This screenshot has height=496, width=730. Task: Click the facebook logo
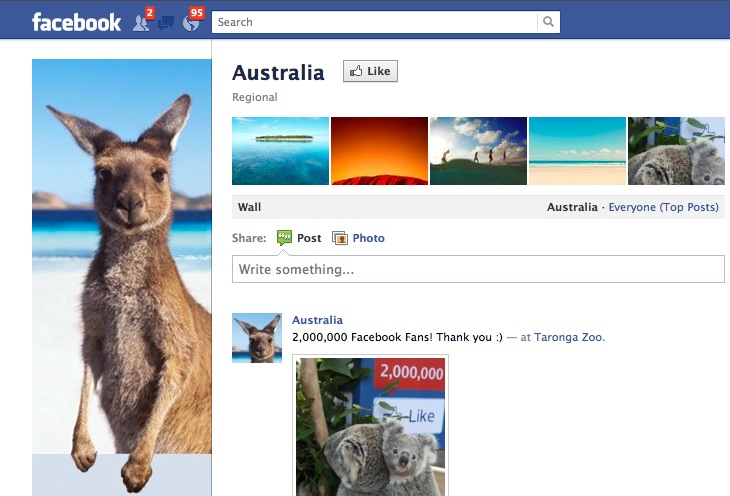point(76,22)
